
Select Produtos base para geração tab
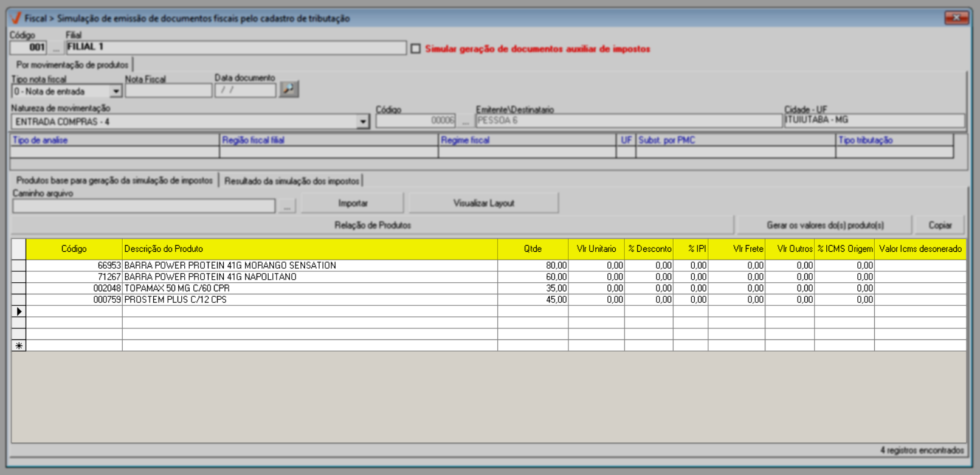tap(114, 181)
